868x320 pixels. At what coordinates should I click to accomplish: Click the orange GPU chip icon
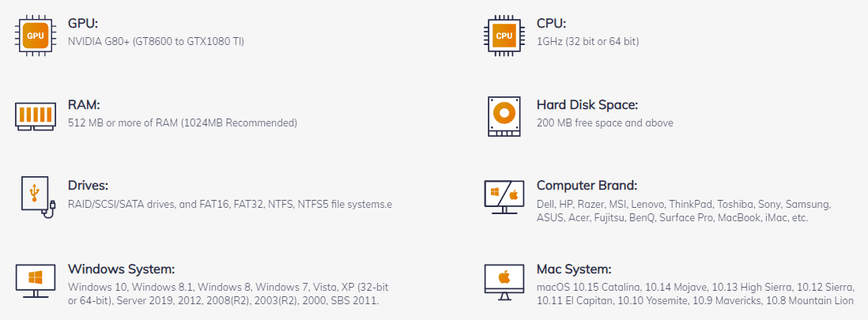coord(36,36)
